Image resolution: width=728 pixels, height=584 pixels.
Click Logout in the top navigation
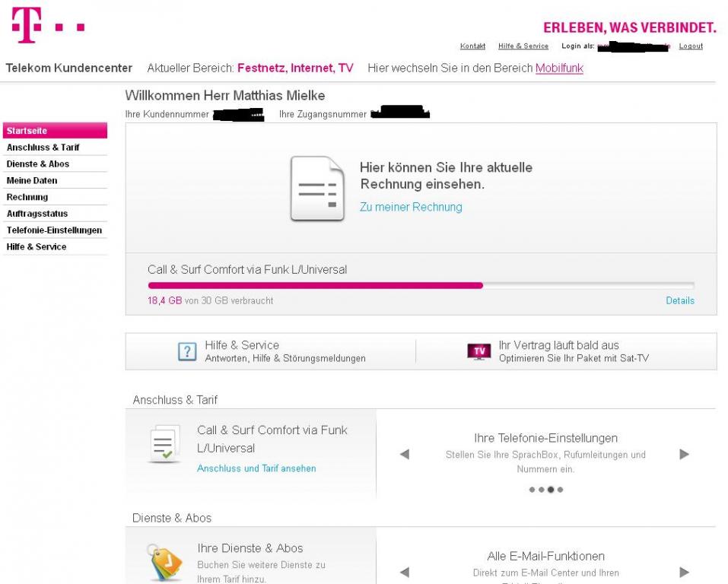[691, 46]
